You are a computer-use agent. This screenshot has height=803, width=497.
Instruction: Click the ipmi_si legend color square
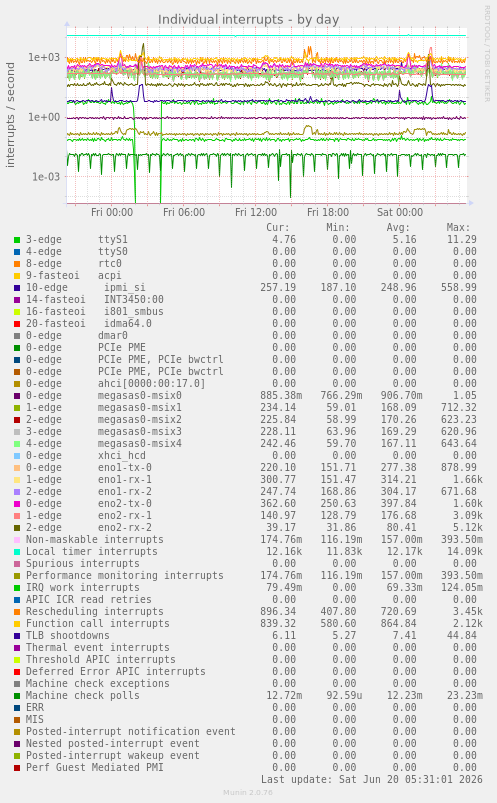coord(17,288)
